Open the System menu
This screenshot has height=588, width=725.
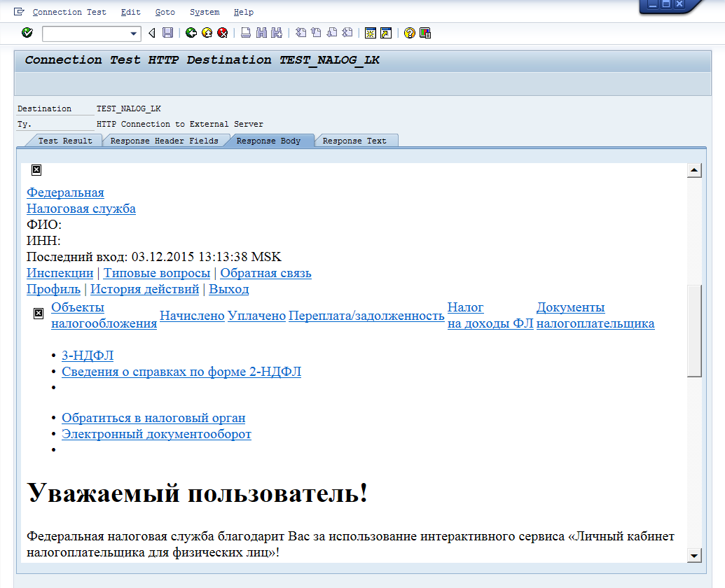coord(205,12)
